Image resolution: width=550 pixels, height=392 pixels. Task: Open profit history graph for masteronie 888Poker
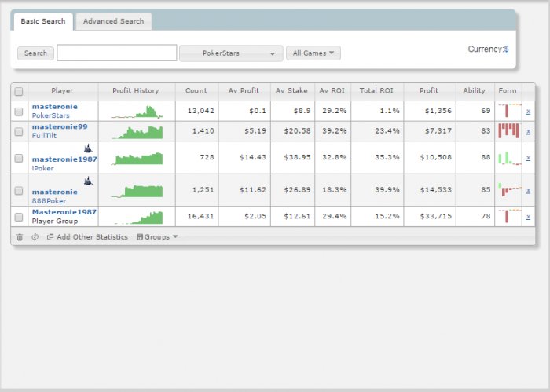(137, 191)
